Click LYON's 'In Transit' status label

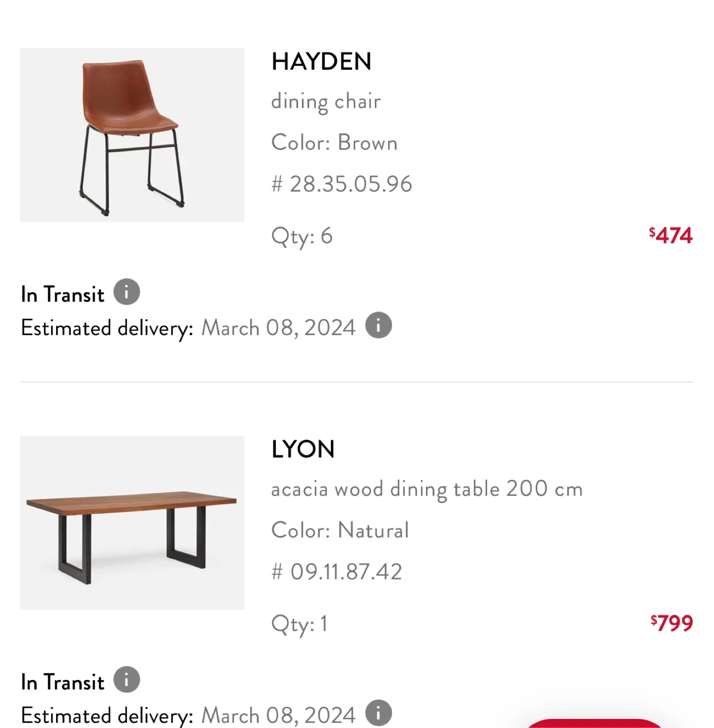[63, 682]
